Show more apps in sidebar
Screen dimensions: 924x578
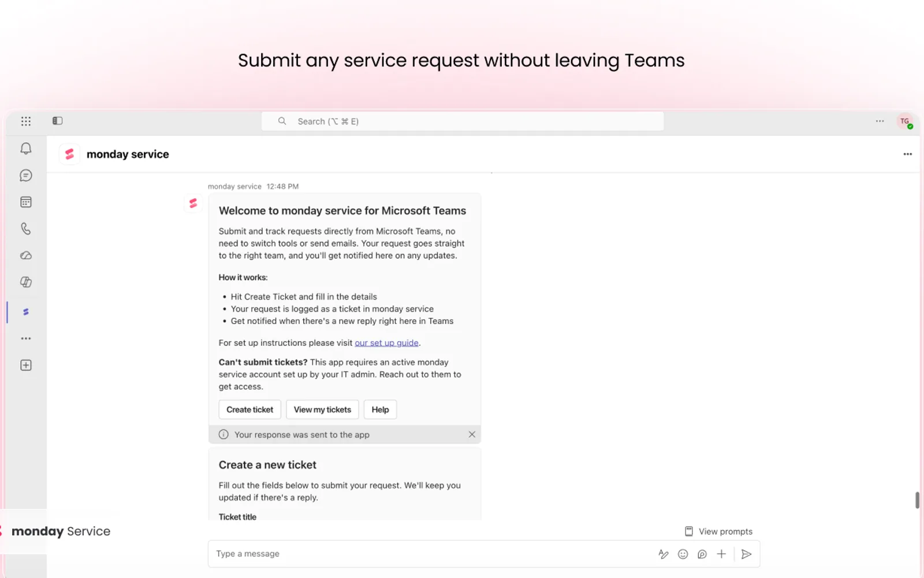pos(26,339)
